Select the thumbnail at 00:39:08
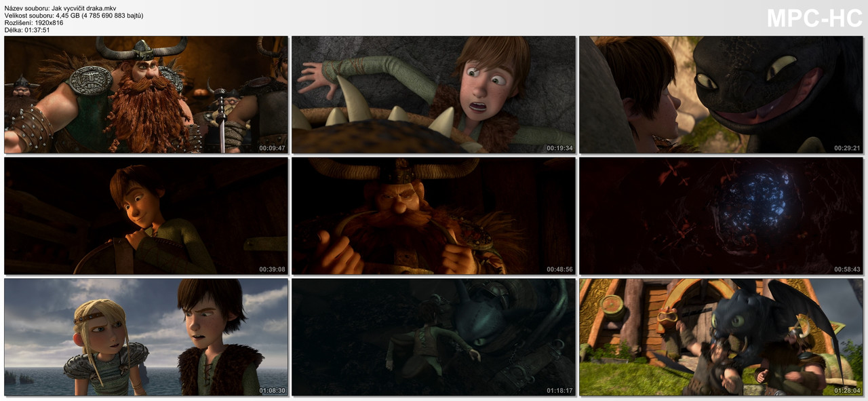The height and width of the screenshot is (401, 868). click(x=146, y=216)
